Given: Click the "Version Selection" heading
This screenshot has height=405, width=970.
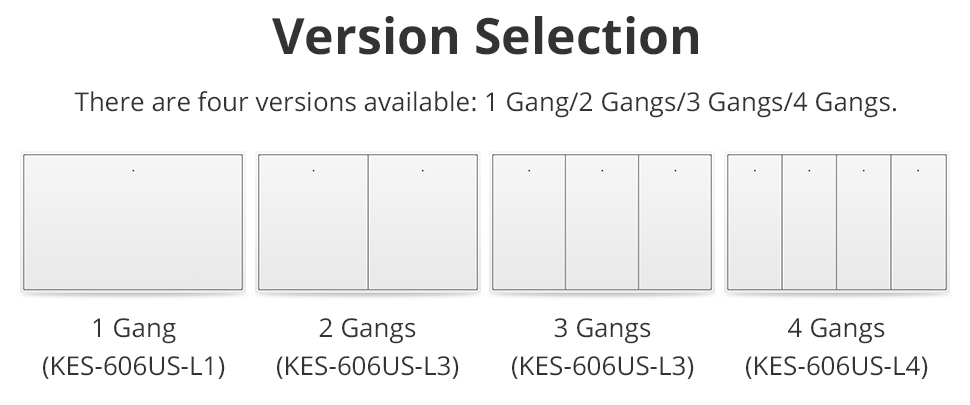Looking at the screenshot, I should coord(486,37).
